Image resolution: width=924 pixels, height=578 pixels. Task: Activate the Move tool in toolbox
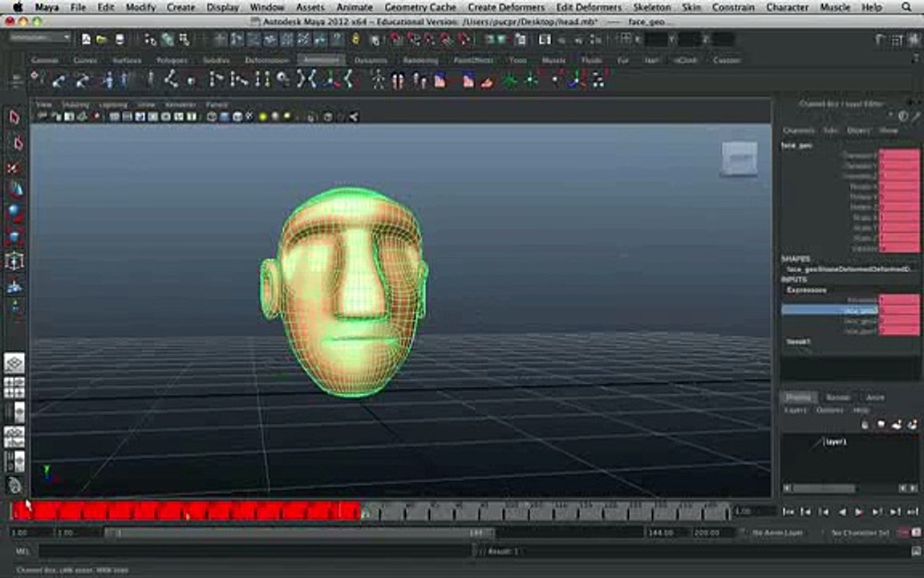point(14,189)
